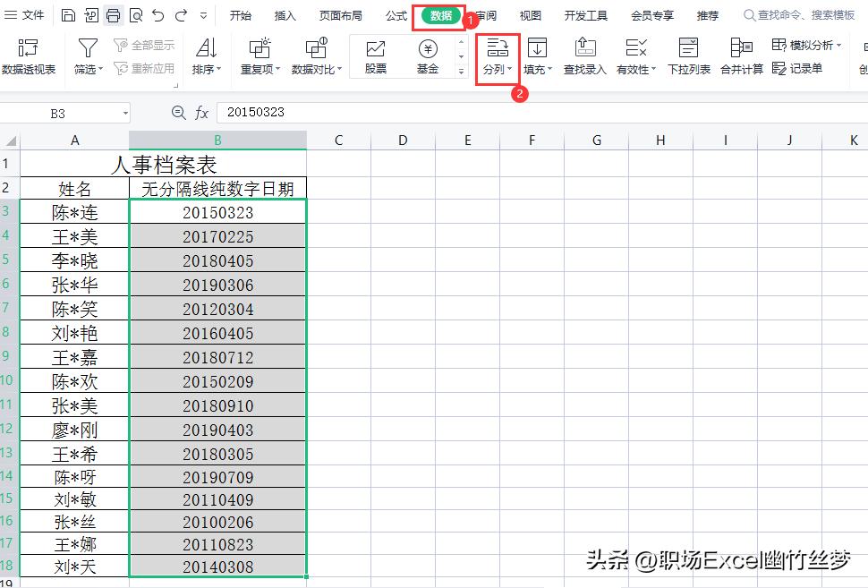
Task: Open the 文件 (File) menu
Action: tap(27, 14)
